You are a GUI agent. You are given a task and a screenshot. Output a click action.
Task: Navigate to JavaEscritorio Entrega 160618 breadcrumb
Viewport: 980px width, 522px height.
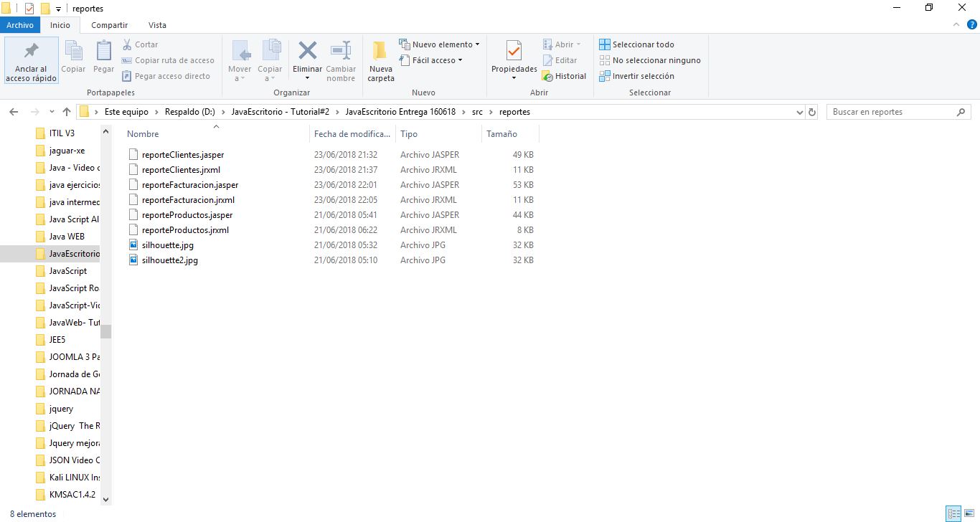click(400, 112)
